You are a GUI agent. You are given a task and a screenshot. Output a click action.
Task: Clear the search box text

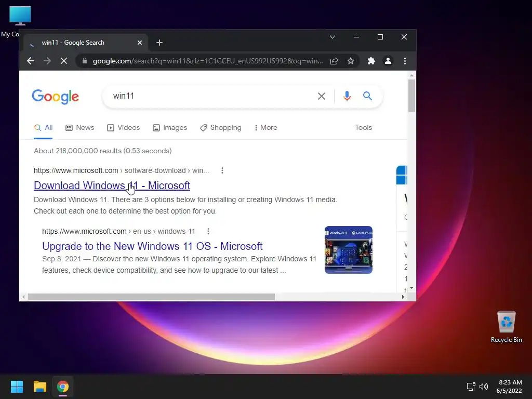(321, 96)
